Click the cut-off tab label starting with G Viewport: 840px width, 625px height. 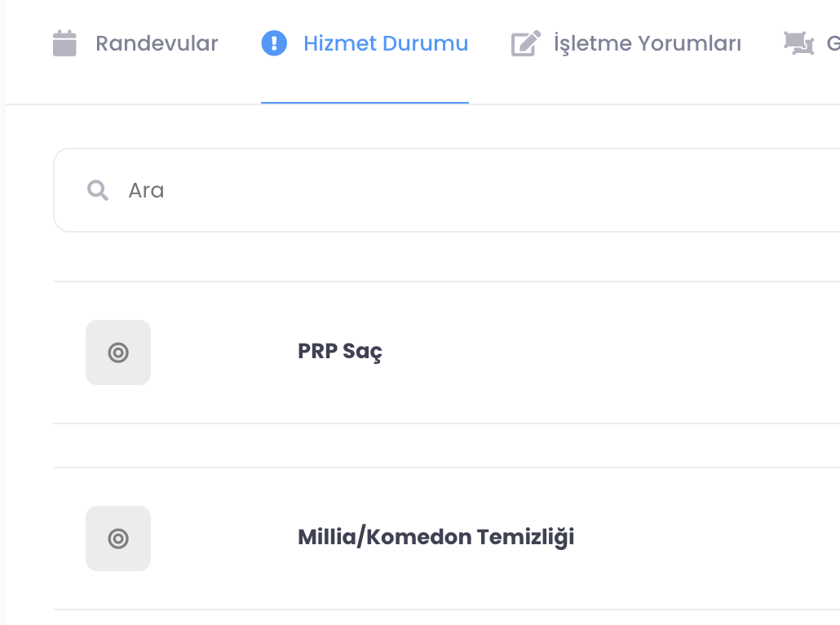click(x=833, y=43)
